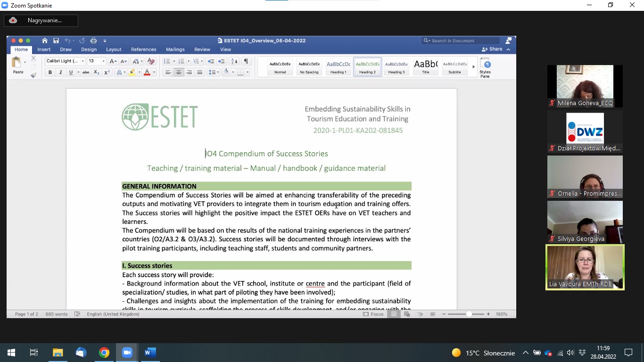Click the Share button
This screenshot has height=362, width=644.
[492, 49]
